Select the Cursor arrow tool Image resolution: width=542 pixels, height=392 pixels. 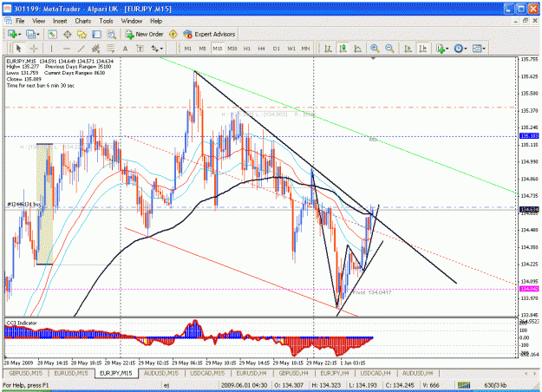(x=19, y=49)
